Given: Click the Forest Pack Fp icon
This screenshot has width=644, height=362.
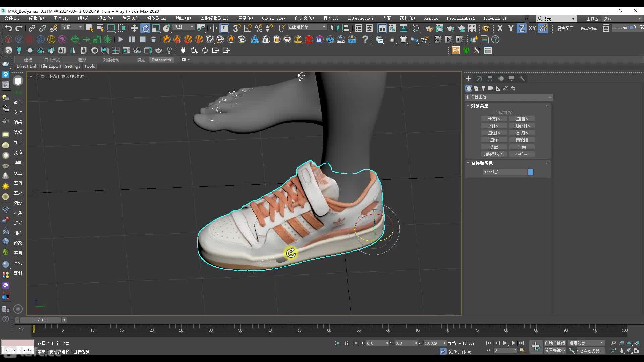Looking at the screenshot, I should pos(455,50).
